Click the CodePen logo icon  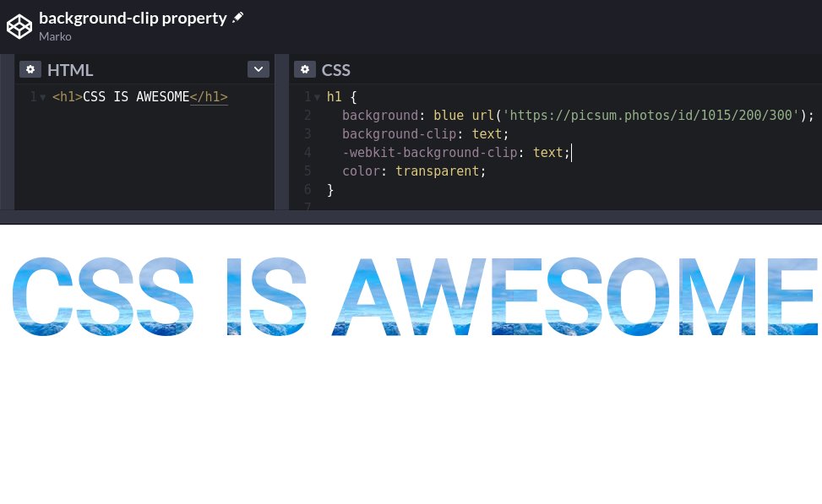tap(19, 26)
